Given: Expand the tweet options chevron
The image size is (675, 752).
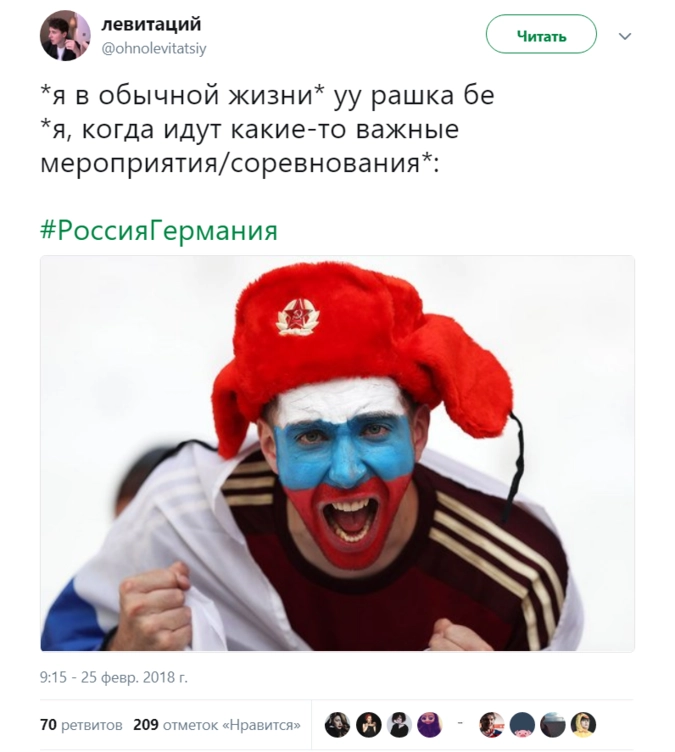Looking at the screenshot, I should pos(625,36).
